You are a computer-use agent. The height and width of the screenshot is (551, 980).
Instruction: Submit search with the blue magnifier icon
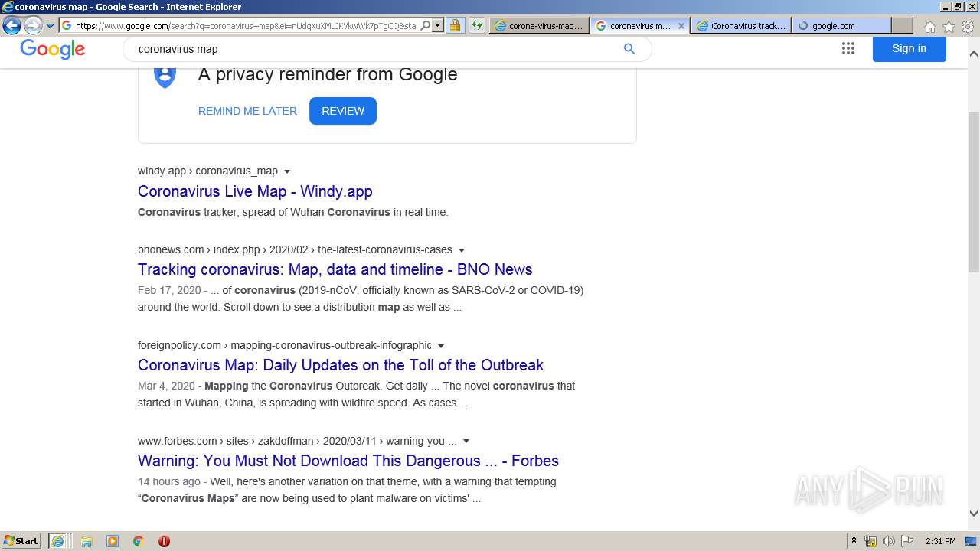(x=629, y=49)
